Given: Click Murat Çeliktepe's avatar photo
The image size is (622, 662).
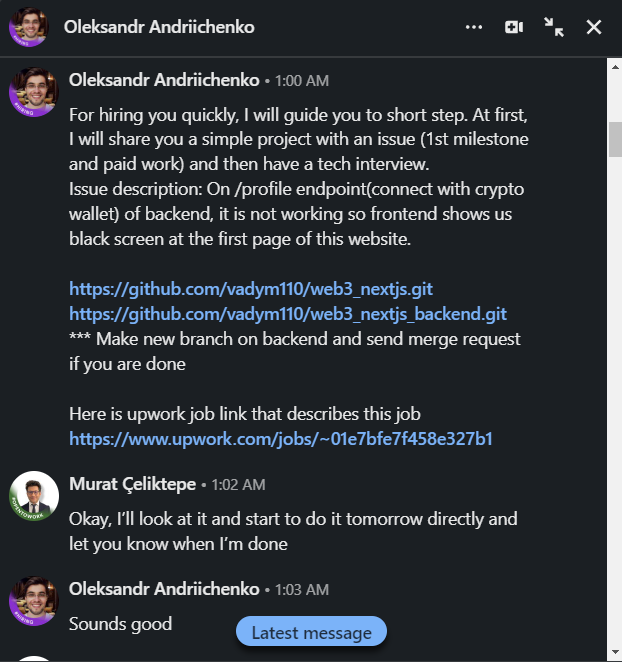Looking at the screenshot, I should click(x=34, y=497).
